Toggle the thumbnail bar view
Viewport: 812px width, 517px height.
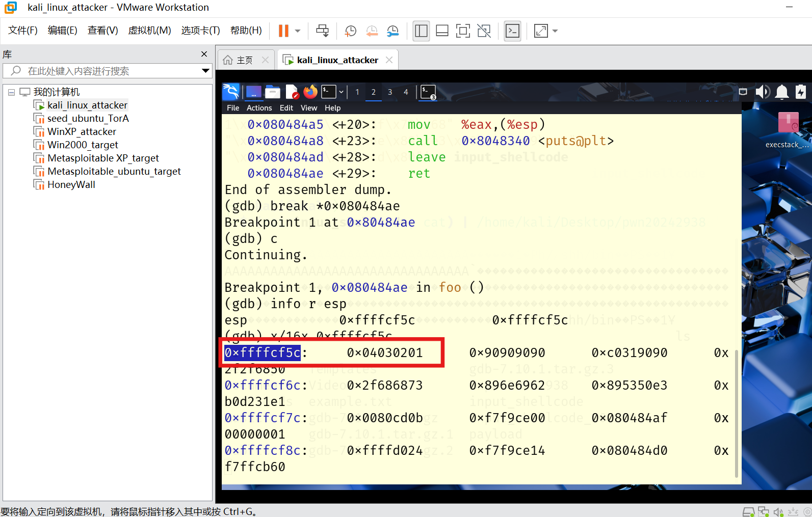click(442, 31)
